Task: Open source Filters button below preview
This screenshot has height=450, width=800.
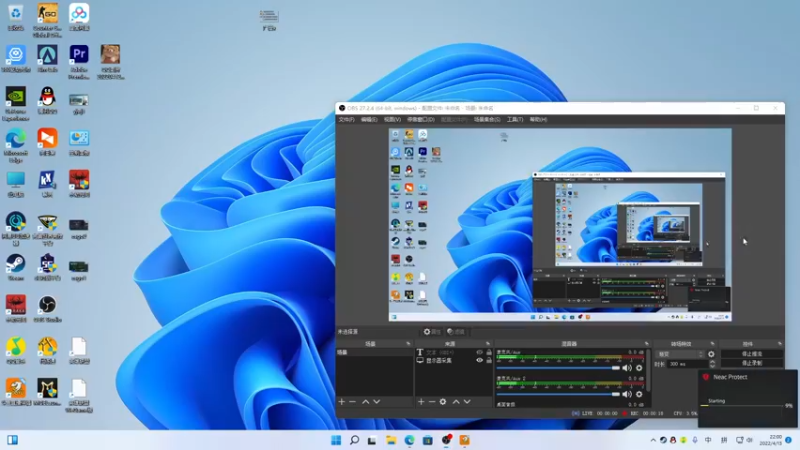Action: coord(456,332)
